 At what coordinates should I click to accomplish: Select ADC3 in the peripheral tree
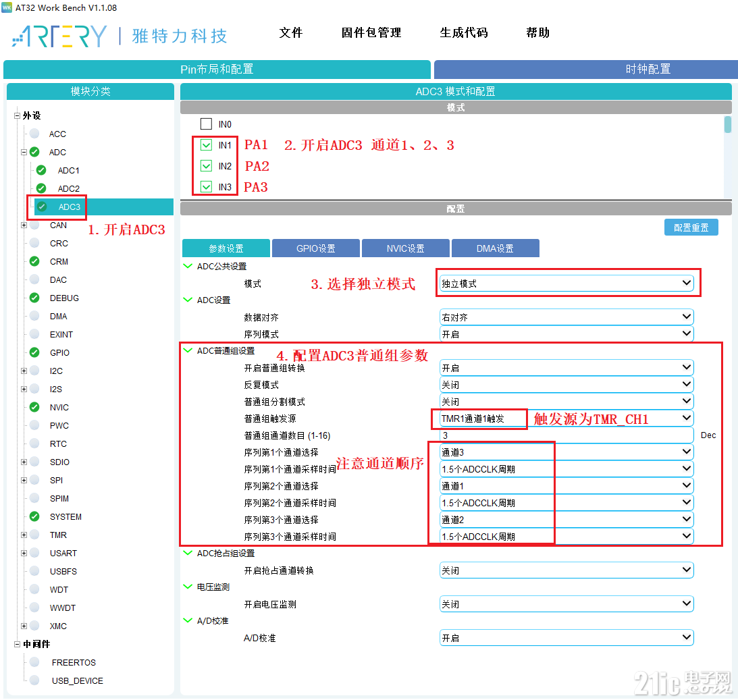(69, 207)
